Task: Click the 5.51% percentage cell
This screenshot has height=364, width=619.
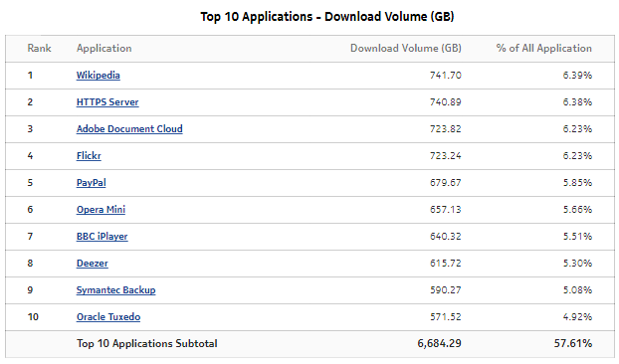Action: (577, 237)
